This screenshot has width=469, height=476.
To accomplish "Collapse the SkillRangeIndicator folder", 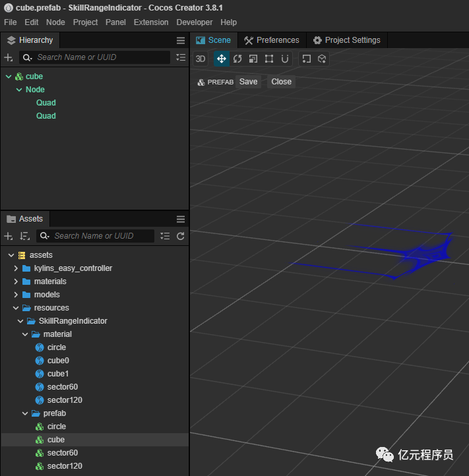I will (x=20, y=321).
